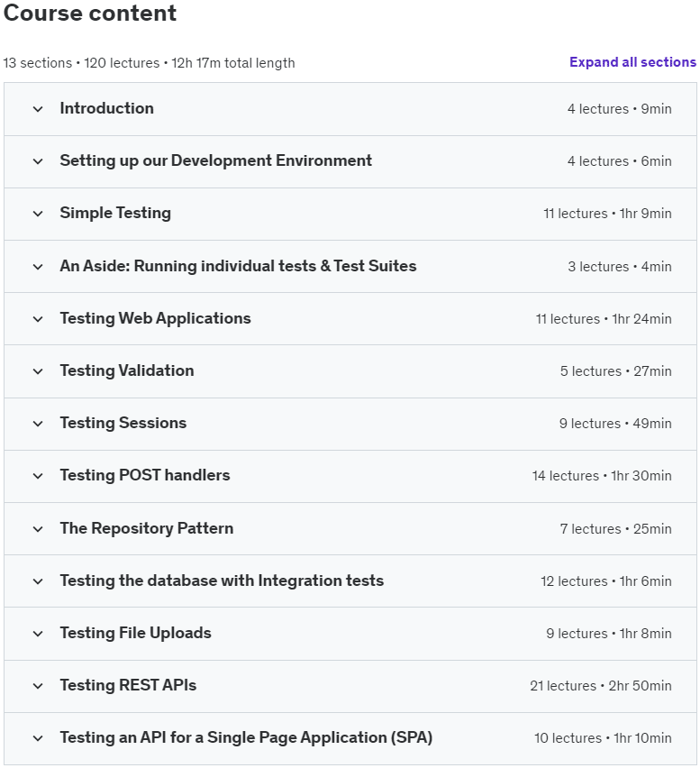700x768 pixels.
Task: Click An Aside: Running individual tests & Test Suites
Action: pyautogui.click(x=238, y=266)
